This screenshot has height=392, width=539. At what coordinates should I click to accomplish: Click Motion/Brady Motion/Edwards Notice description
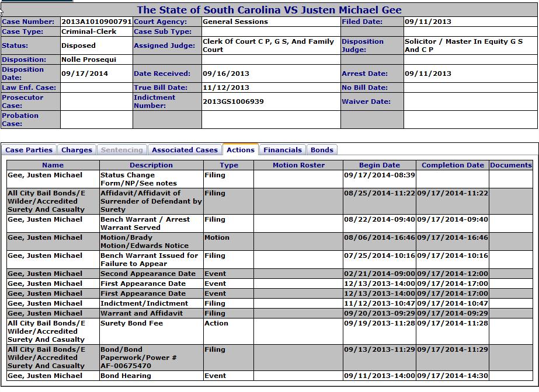pyautogui.click(x=144, y=242)
